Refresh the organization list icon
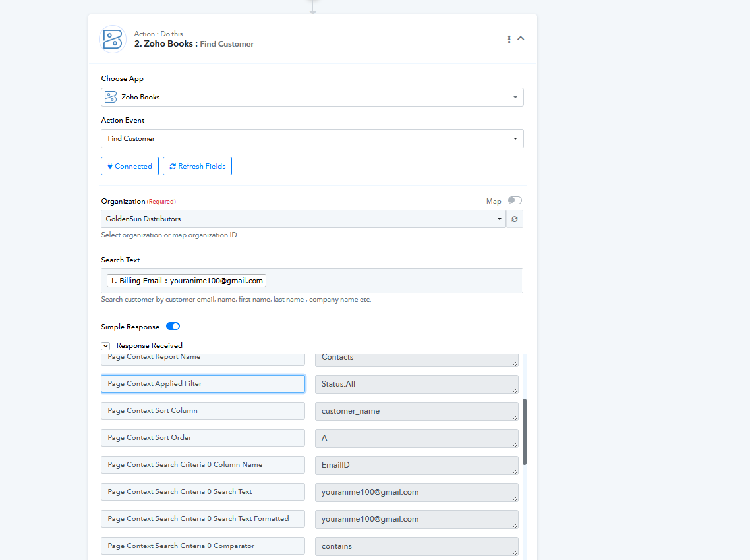This screenshot has height=560, width=750. coord(515,219)
